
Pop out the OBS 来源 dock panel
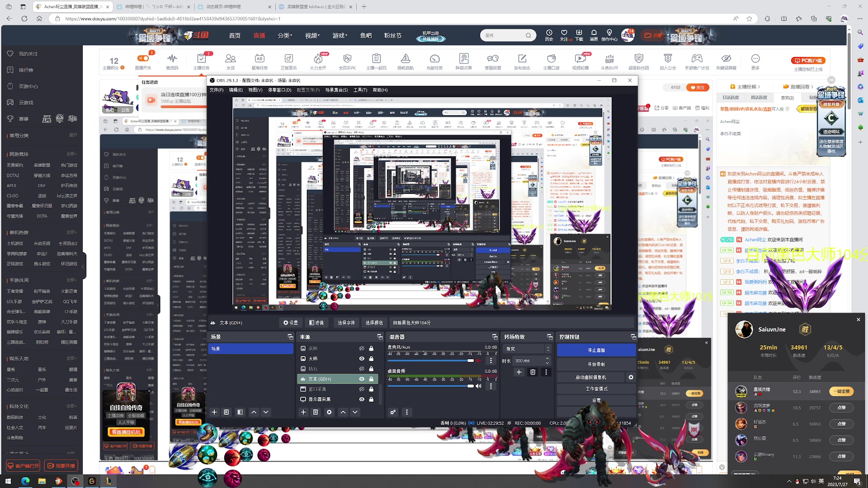tap(380, 337)
